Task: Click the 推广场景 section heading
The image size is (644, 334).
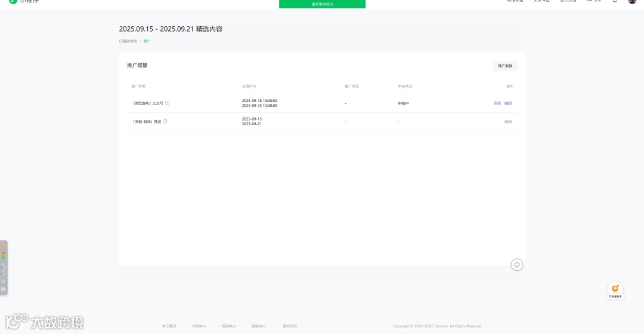Action: pyautogui.click(x=137, y=66)
